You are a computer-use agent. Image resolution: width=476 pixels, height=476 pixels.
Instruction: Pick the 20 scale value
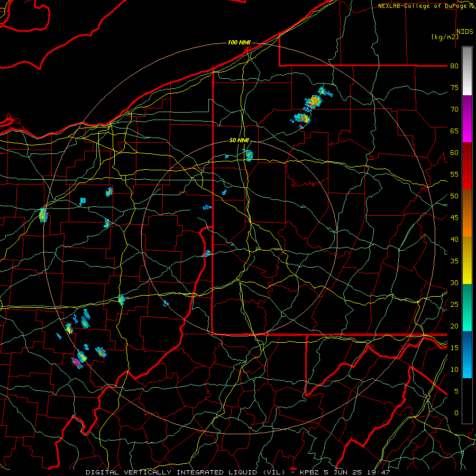pos(454,326)
